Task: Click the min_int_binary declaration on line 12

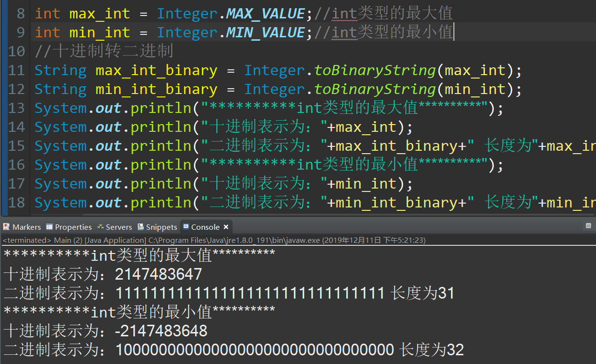Action: [x=156, y=89]
